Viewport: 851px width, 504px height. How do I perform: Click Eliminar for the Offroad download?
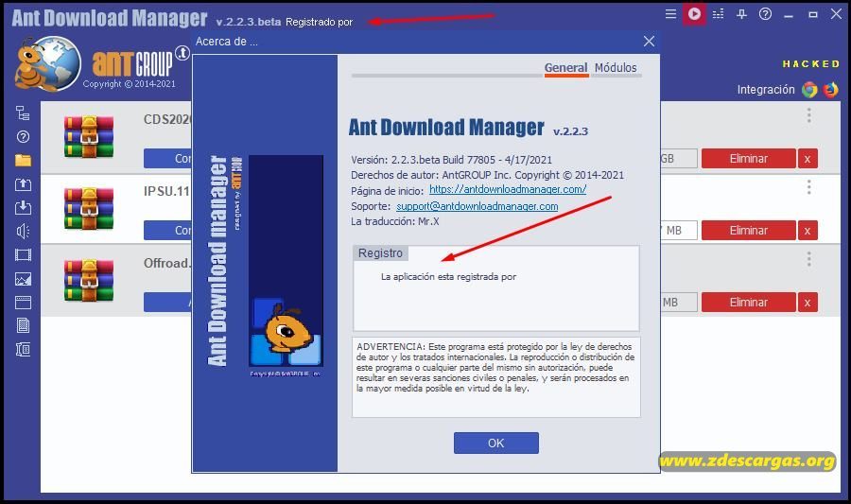[x=749, y=303]
